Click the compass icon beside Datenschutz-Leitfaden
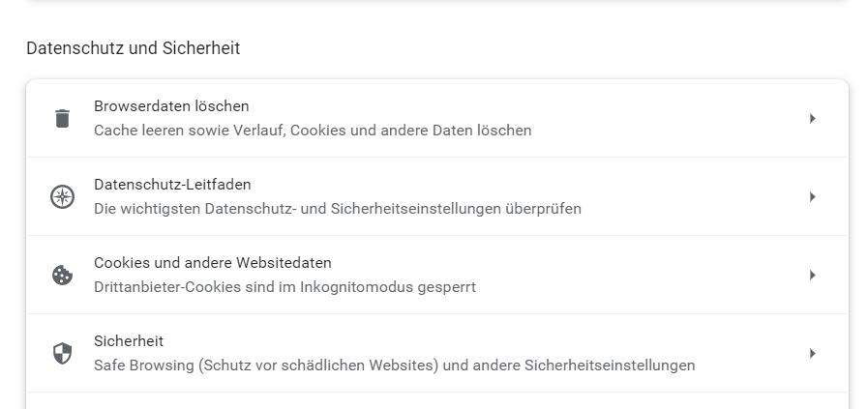Image resolution: width=868 pixels, height=409 pixels. 63,197
